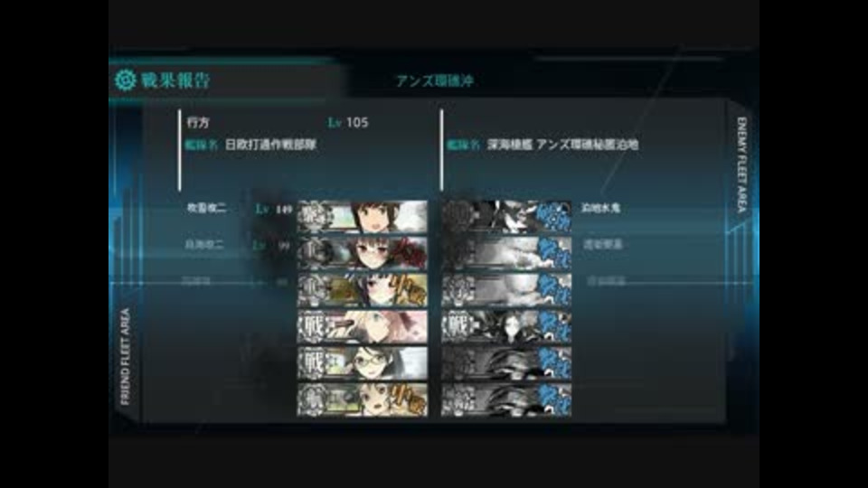Click the 戦果報告 title text
Viewport: 868px width, 488px height.
coord(175,80)
